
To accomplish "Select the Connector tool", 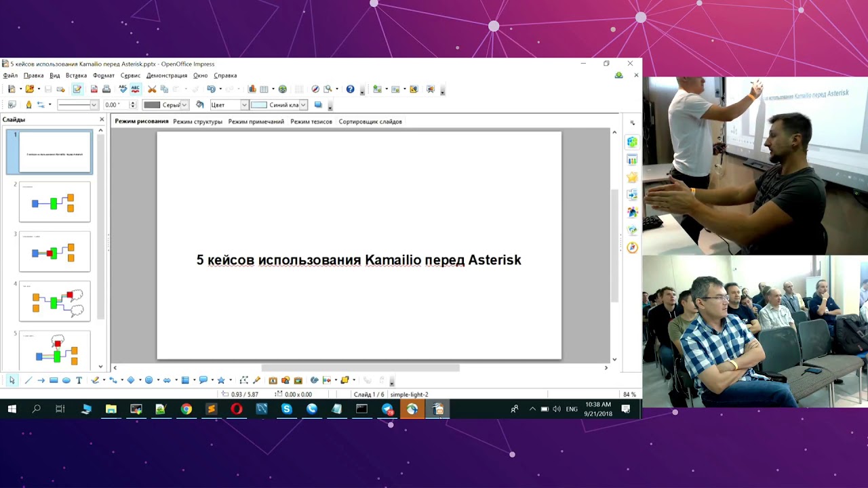I will pos(112,380).
